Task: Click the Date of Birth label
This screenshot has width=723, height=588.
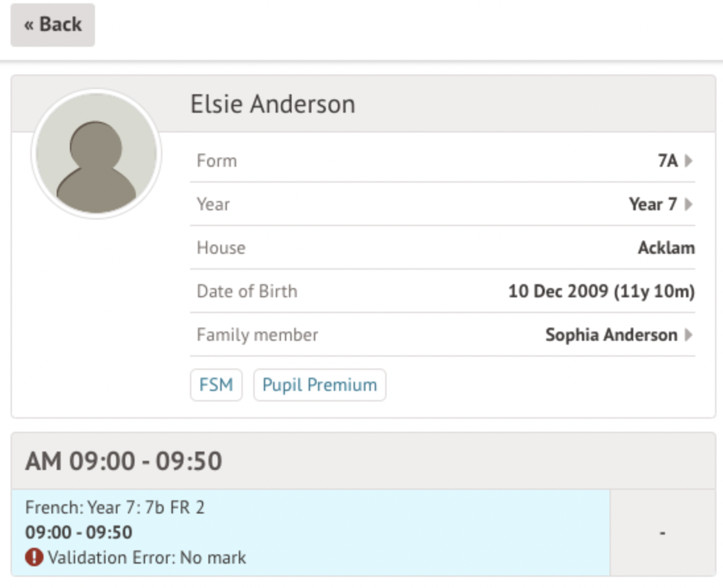Action: pyautogui.click(x=247, y=291)
